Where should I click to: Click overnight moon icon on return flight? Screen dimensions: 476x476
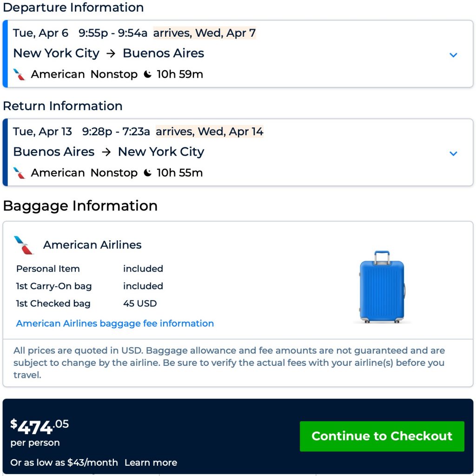[x=148, y=173]
